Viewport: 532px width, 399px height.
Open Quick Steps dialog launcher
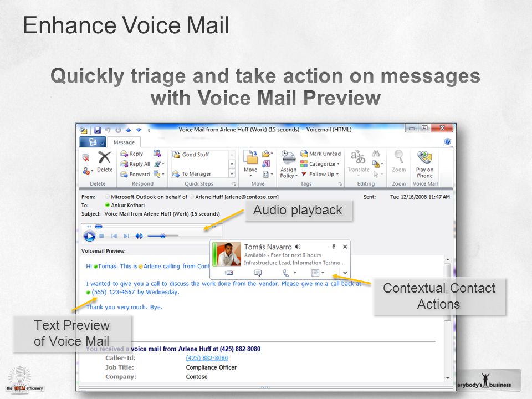pos(234,184)
